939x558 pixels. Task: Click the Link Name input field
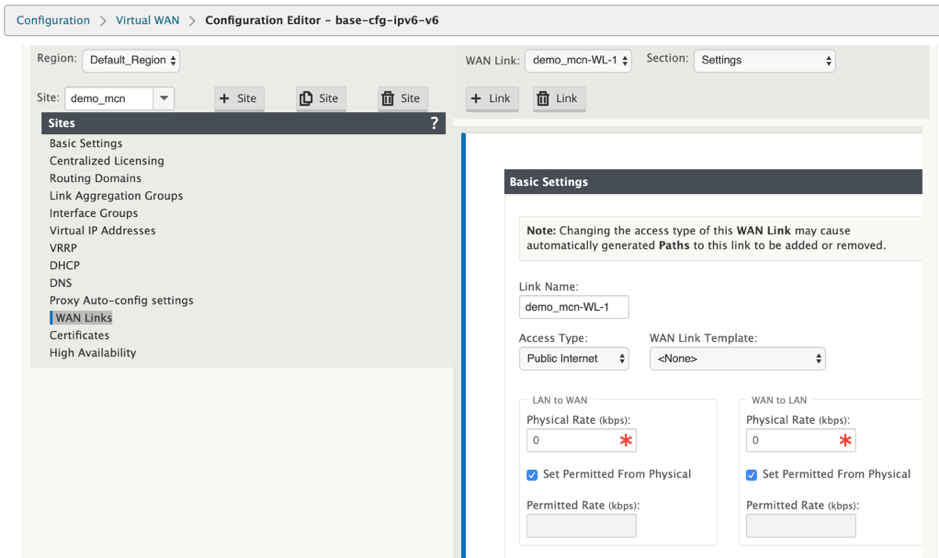click(x=574, y=307)
